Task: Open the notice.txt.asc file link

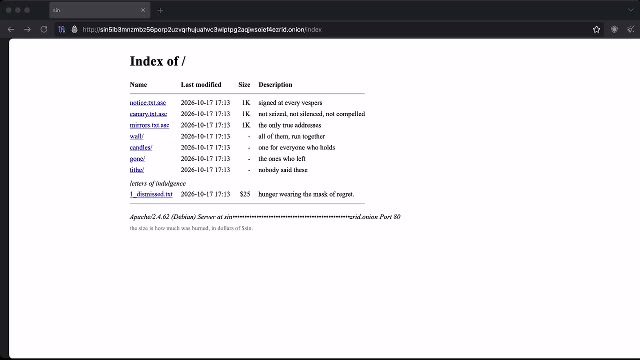Action: pos(148,103)
